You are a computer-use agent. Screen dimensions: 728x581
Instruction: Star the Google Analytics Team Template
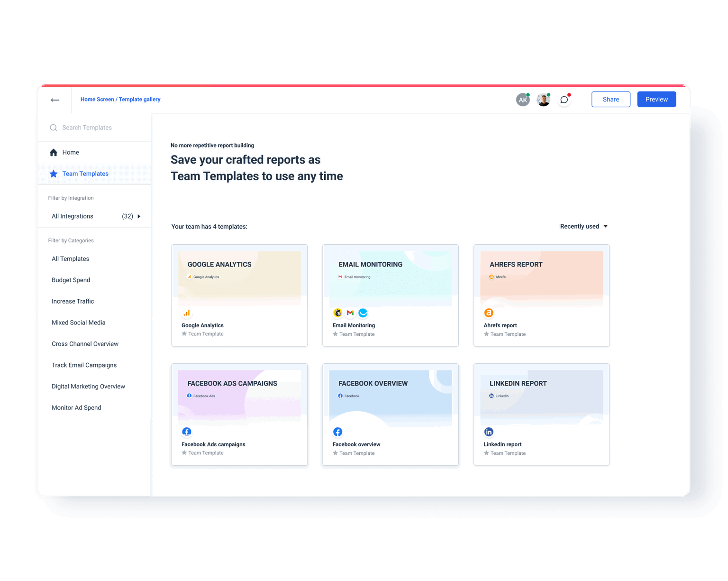pos(183,333)
